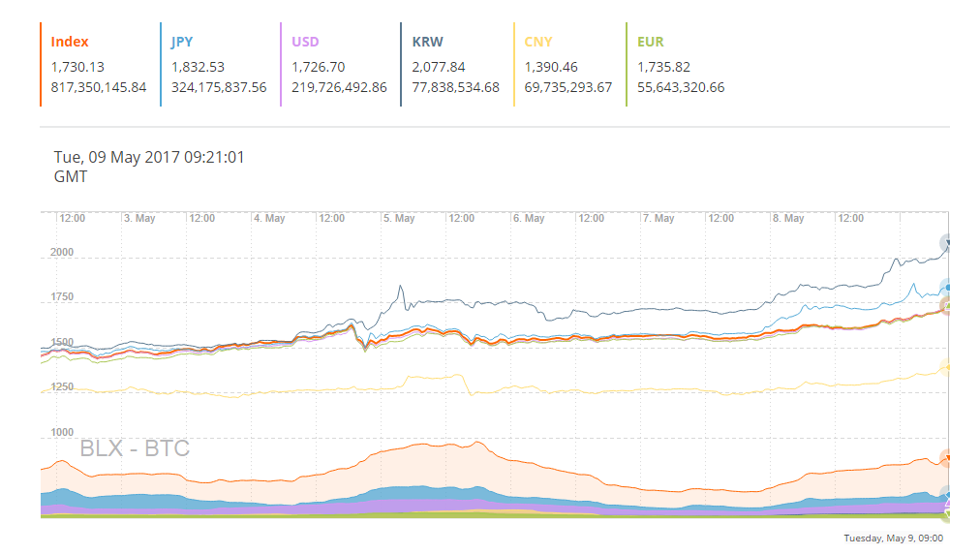Viewport: 980px width, 554px height.
Task: Click the 1000 price axis label
Action: click(x=62, y=432)
